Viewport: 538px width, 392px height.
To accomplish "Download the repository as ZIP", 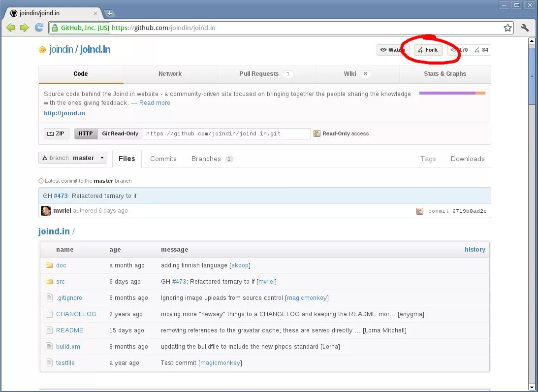I will click(x=56, y=133).
